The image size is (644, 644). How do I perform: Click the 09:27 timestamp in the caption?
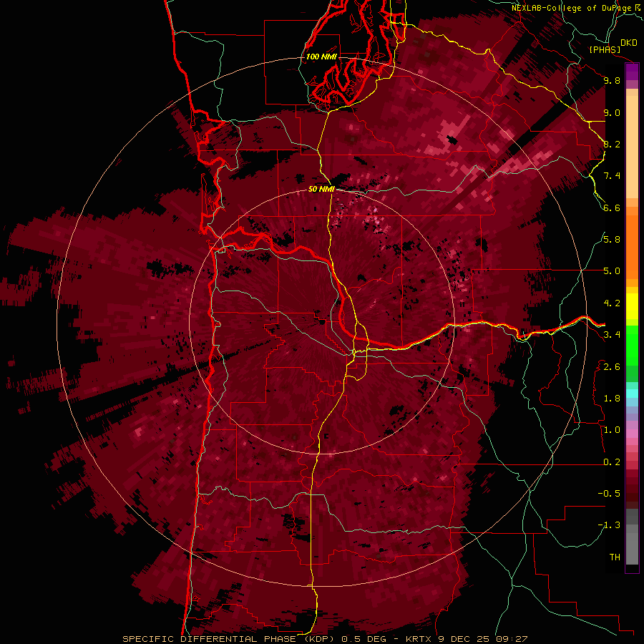(x=512, y=639)
